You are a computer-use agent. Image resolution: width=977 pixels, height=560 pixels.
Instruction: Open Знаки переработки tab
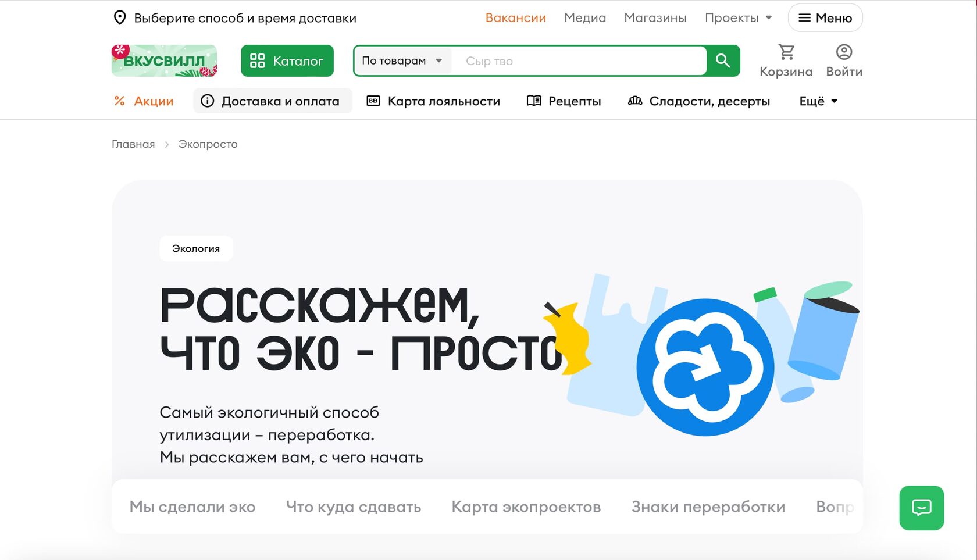(708, 507)
